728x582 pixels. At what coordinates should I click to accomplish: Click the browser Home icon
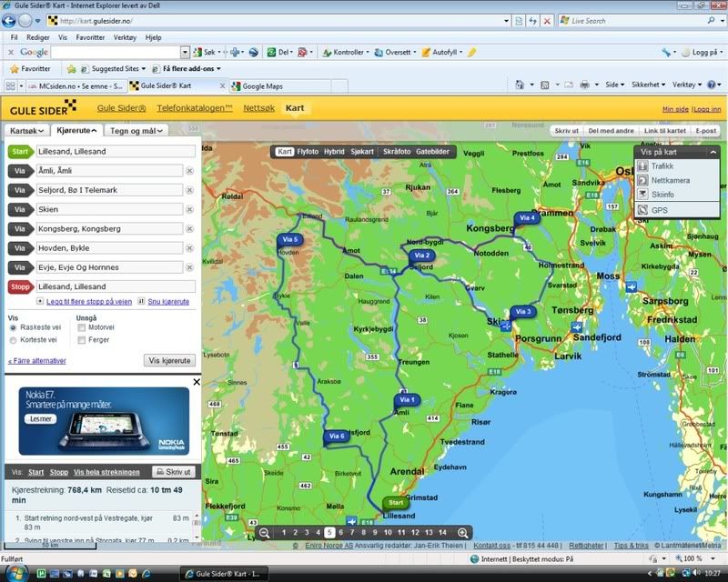[520, 85]
